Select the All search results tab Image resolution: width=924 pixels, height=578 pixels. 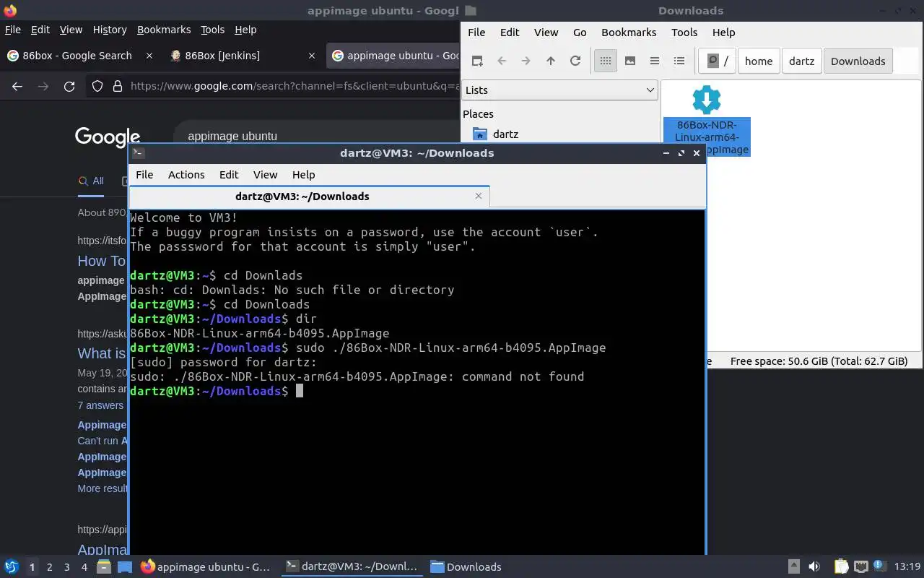pos(91,181)
